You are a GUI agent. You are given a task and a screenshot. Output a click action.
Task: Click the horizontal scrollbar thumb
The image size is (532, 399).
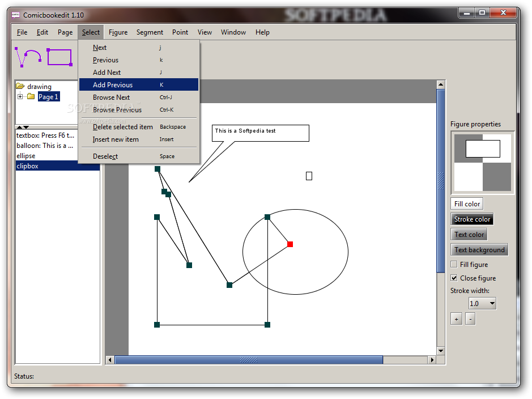tap(249, 360)
